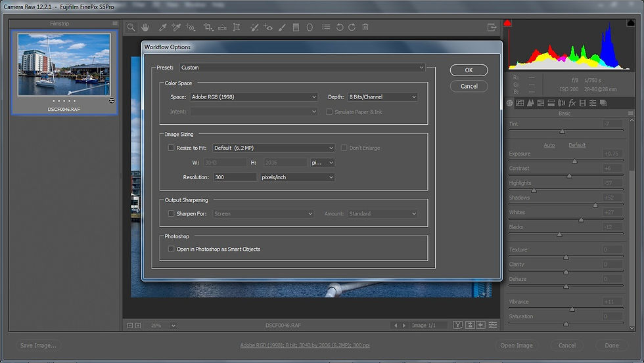
Task: Click the Auto link in Basic panel
Action: pyautogui.click(x=549, y=145)
